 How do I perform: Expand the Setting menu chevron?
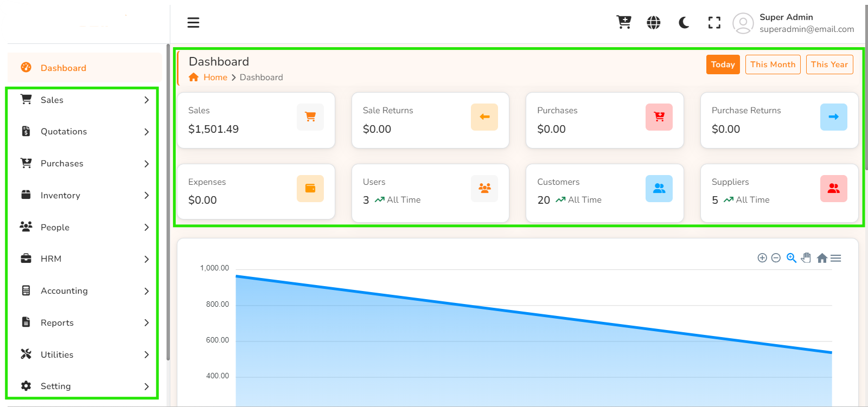point(146,386)
